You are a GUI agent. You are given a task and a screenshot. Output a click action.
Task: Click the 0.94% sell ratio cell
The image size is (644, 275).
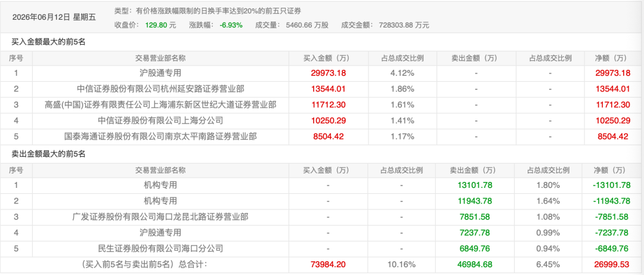[x=549, y=248]
